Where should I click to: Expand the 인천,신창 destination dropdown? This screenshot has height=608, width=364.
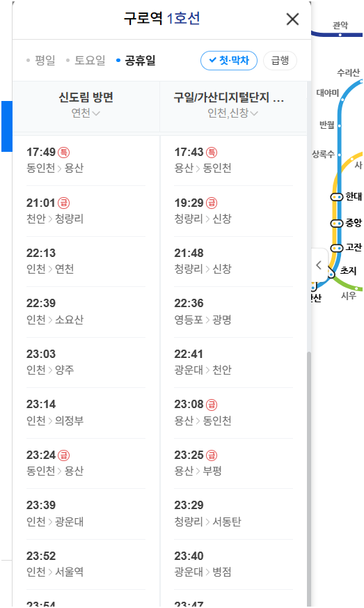coord(232,113)
